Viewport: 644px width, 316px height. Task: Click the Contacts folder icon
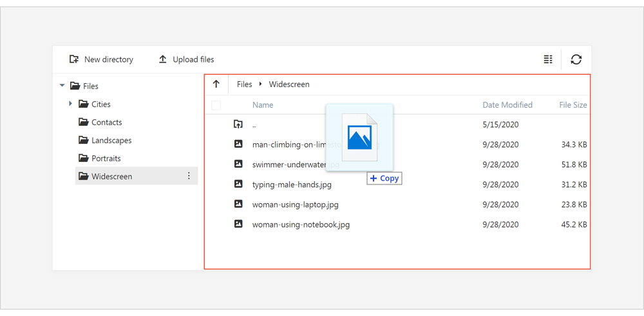tap(83, 122)
